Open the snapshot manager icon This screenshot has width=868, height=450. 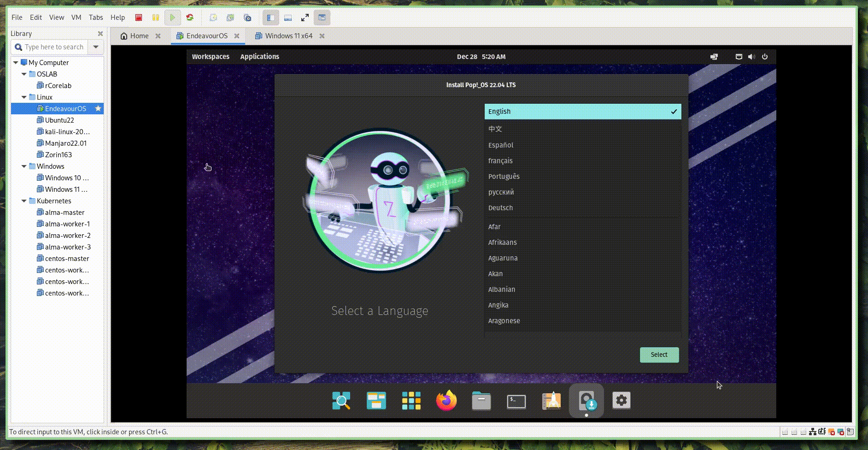tap(247, 18)
